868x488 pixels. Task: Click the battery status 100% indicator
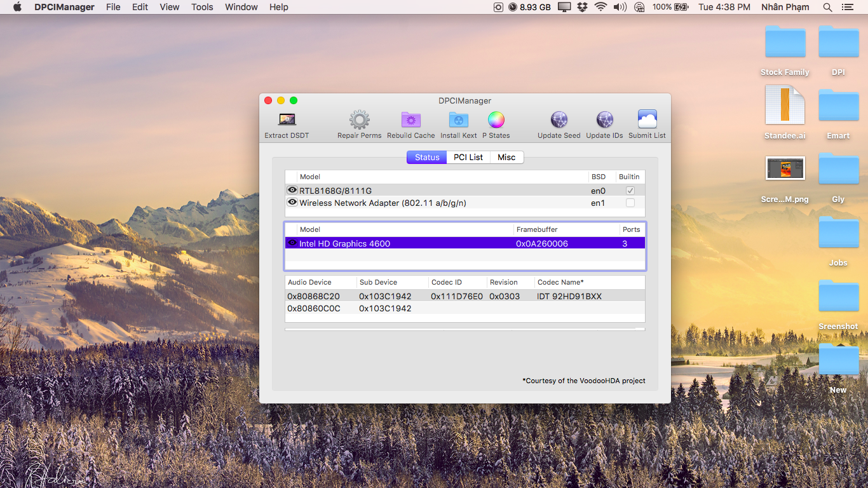pos(670,7)
